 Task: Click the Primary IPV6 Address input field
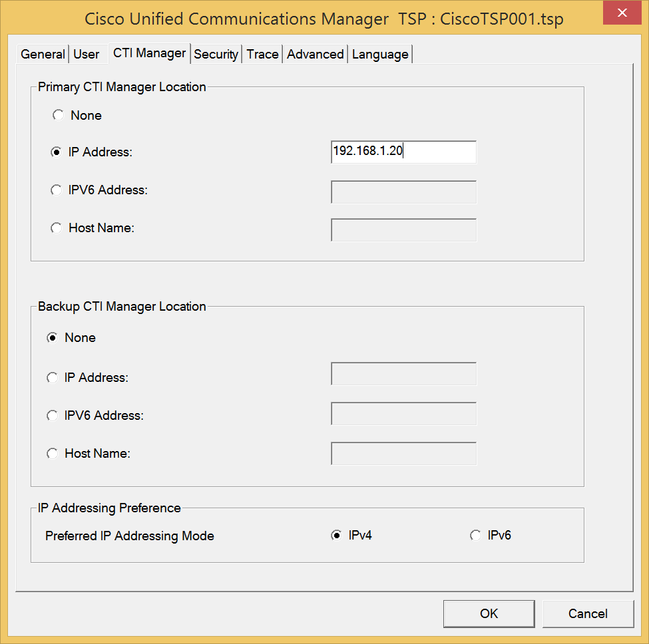point(403,192)
